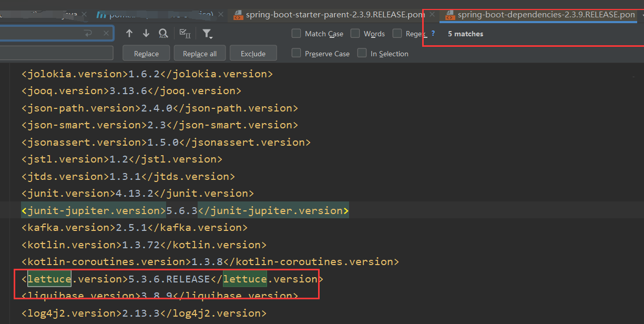The height and width of the screenshot is (324, 644).
Task: Click the kotlin-coroutines.version 1.3.8 line
Action: (210, 261)
